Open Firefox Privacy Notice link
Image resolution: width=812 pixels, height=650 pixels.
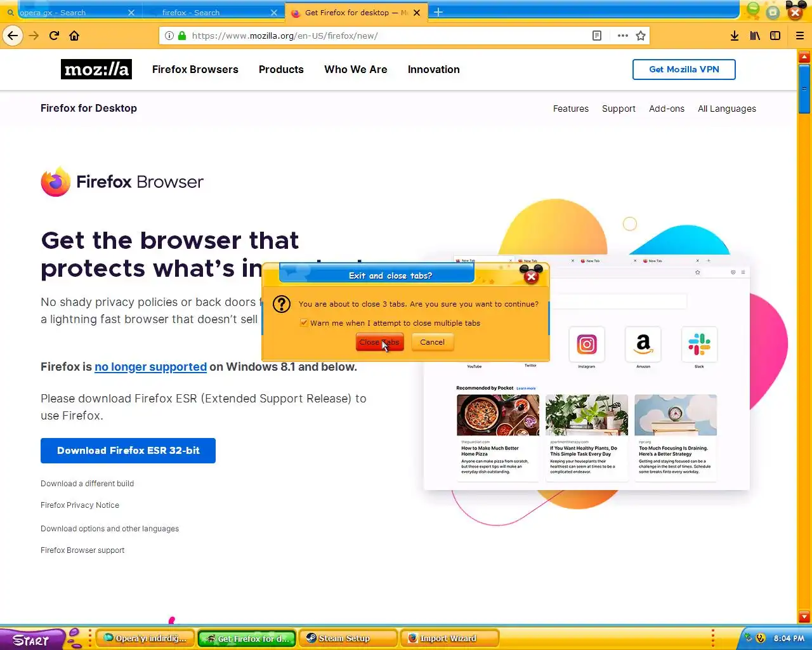(x=80, y=505)
